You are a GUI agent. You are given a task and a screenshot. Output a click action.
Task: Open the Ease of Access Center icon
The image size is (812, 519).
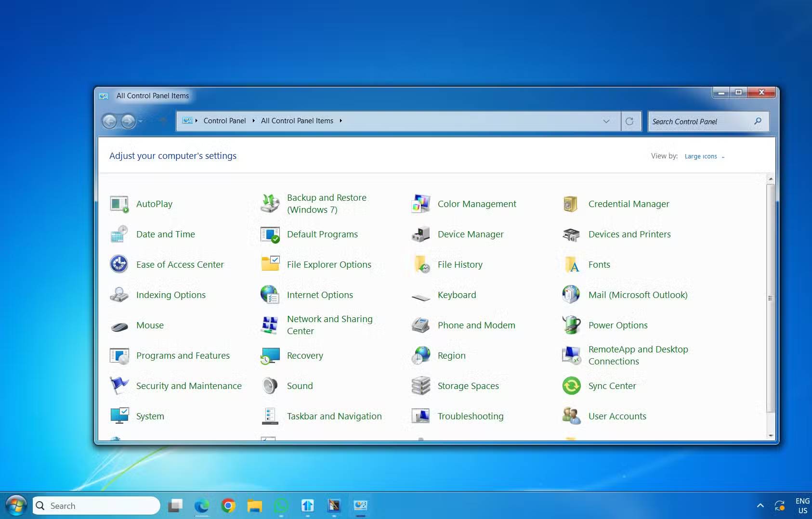pyautogui.click(x=119, y=265)
